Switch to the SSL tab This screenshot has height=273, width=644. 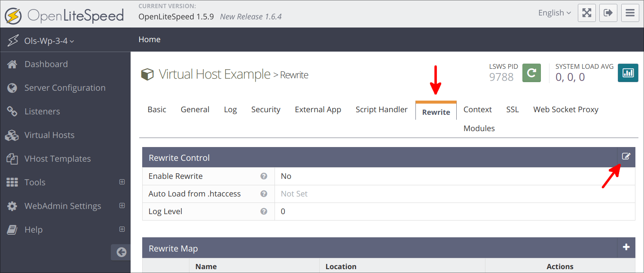(x=513, y=110)
